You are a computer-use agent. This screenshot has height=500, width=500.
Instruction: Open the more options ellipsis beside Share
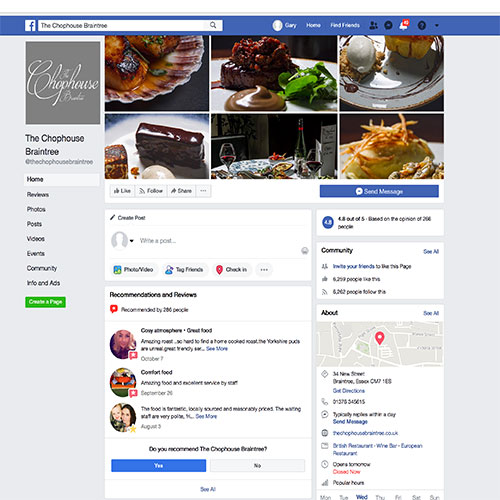[203, 191]
